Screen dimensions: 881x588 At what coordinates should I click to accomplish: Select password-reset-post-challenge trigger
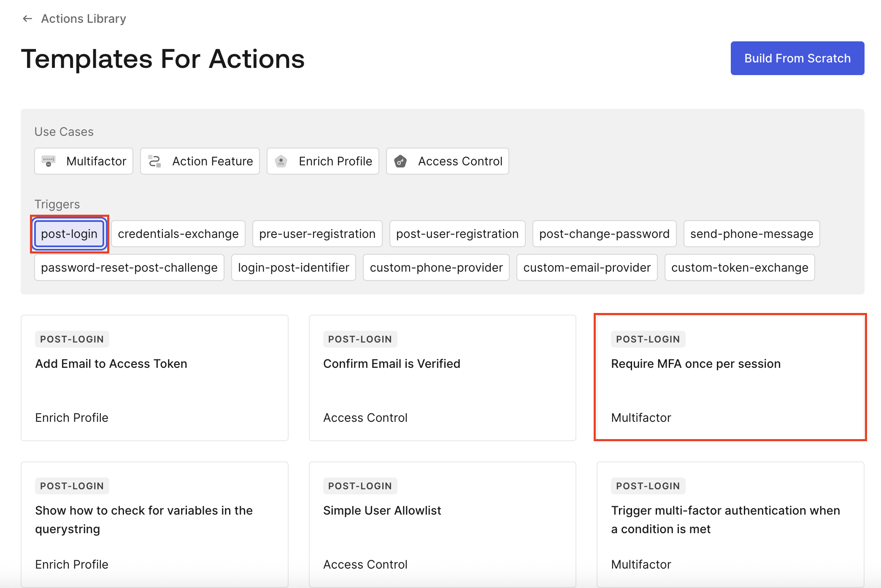[129, 267]
